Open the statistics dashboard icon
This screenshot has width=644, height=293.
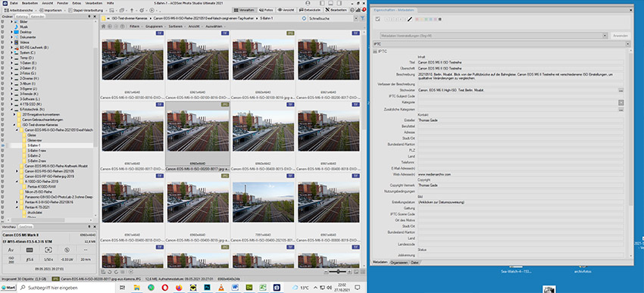coord(358,10)
